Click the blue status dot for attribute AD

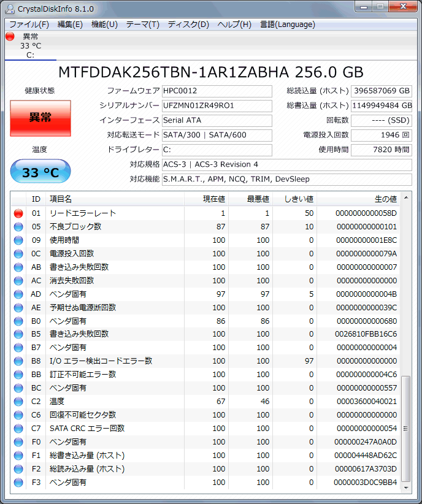[x=18, y=294]
